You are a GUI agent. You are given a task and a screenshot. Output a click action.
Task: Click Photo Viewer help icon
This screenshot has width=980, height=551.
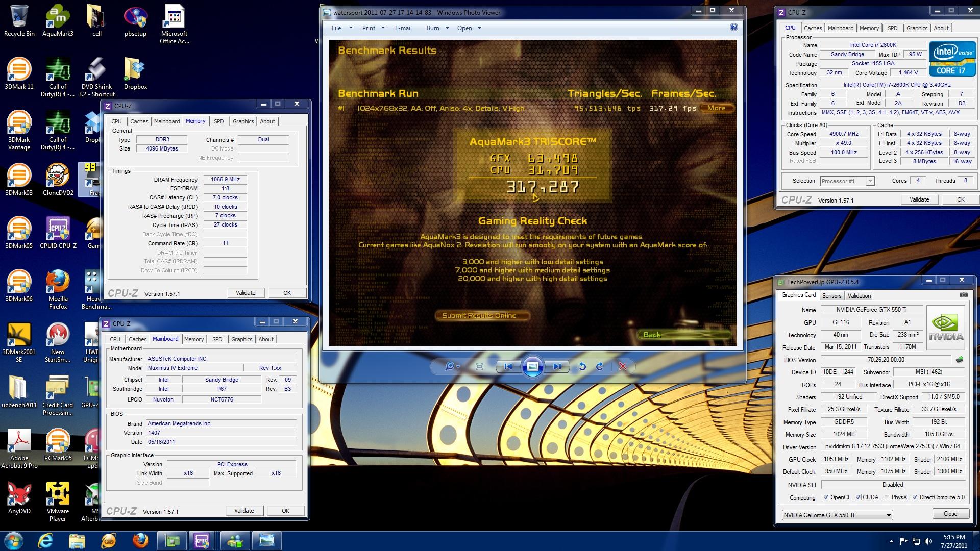733,28
